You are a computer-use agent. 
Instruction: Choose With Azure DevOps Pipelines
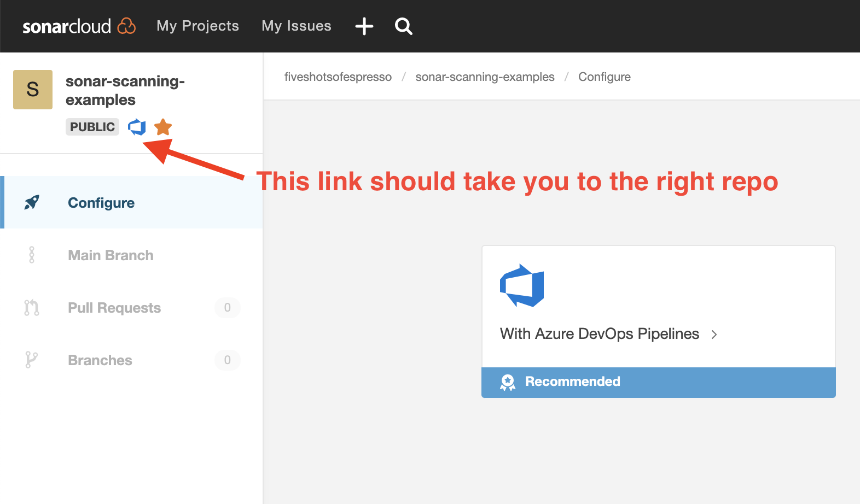pyautogui.click(x=600, y=334)
